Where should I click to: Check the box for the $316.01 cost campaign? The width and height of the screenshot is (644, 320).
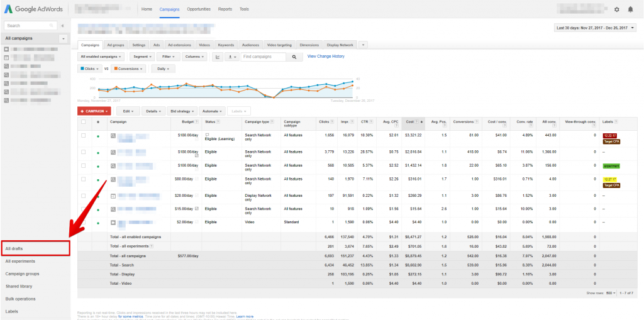[84, 179]
